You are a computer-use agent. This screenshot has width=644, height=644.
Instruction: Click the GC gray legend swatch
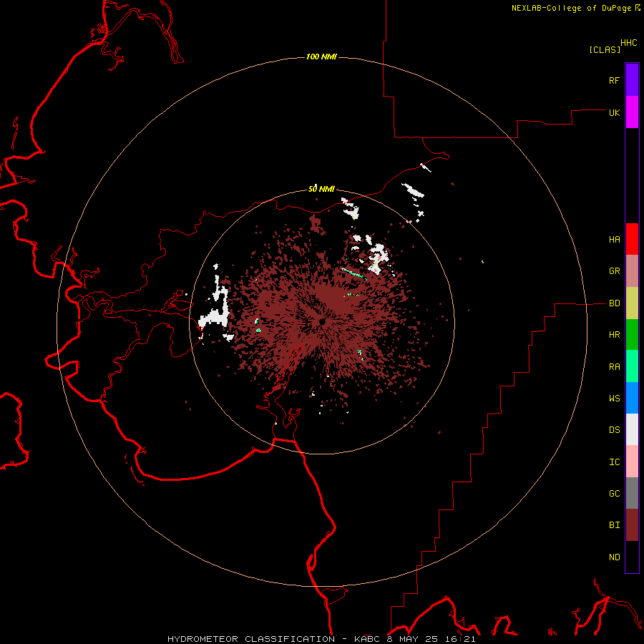tap(632, 493)
